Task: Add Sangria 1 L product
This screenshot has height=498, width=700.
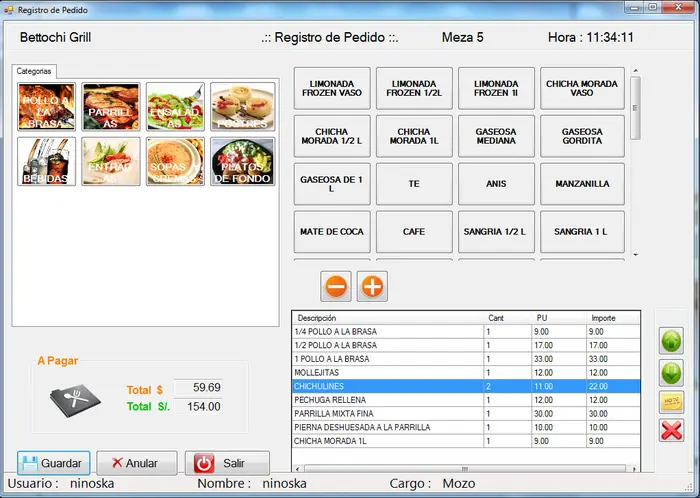Action: [582, 231]
